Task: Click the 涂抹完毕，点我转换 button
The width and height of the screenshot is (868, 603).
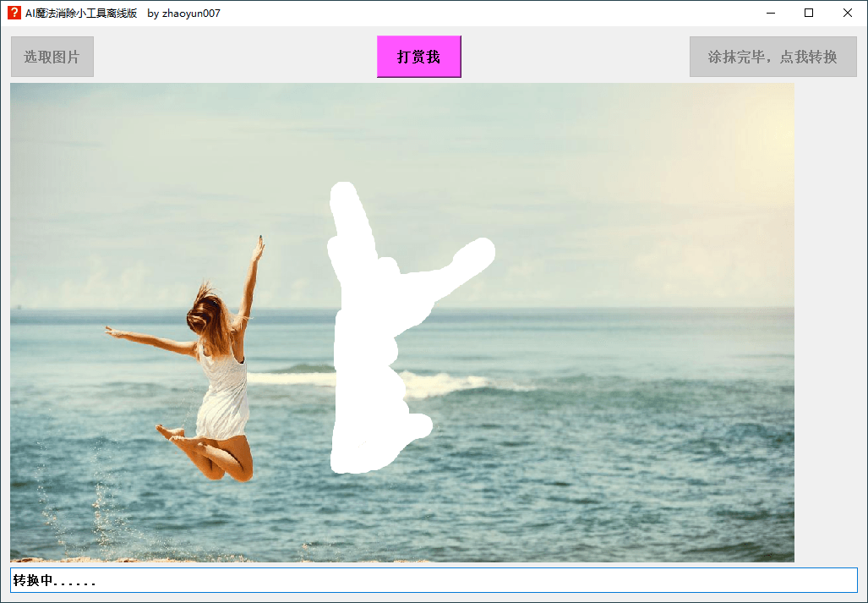Action: click(x=772, y=57)
